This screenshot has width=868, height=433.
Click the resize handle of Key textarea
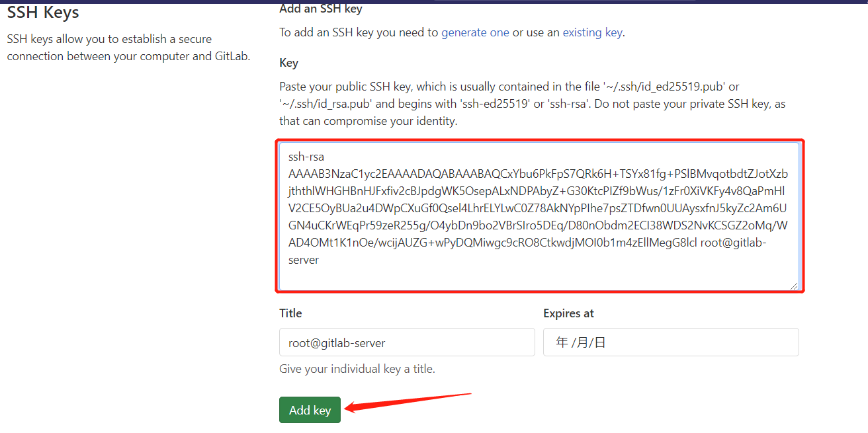click(795, 286)
